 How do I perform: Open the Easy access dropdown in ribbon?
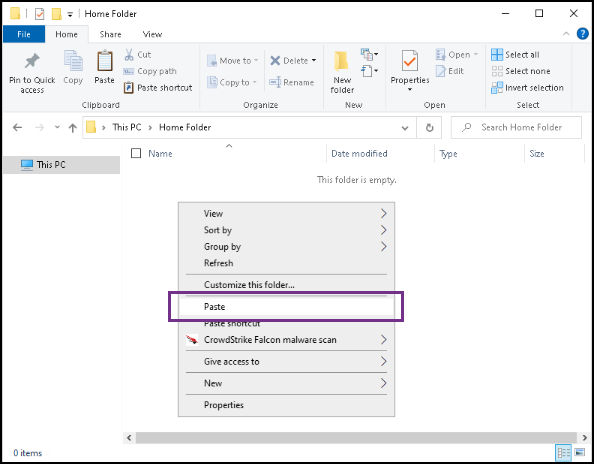click(369, 71)
